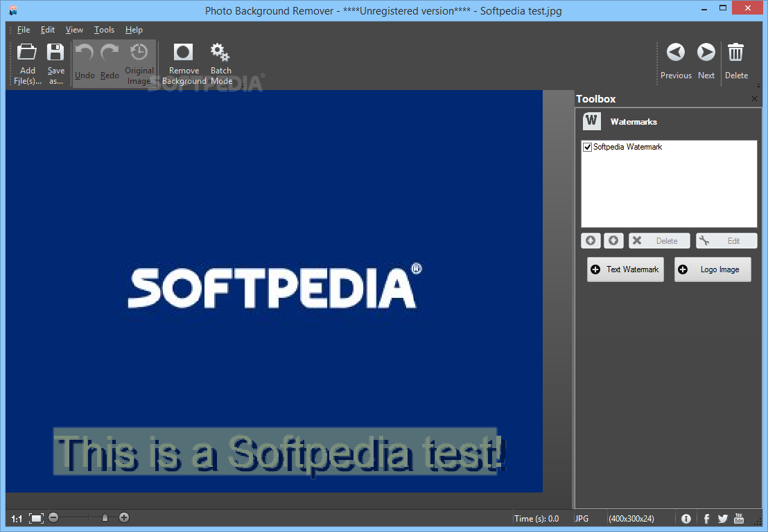This screenshot has height=532, width=768.
Task: Open the View menu
Action: pos(74,29)
